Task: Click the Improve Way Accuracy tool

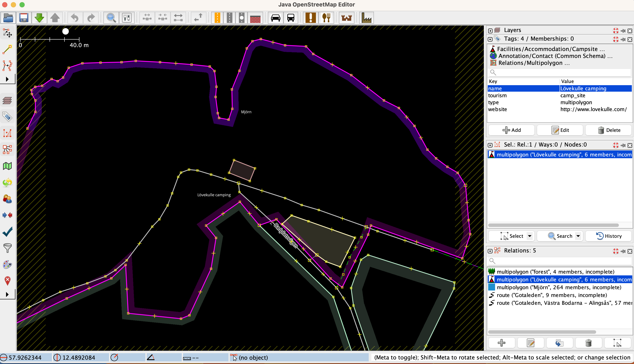Action: [7, 65]
